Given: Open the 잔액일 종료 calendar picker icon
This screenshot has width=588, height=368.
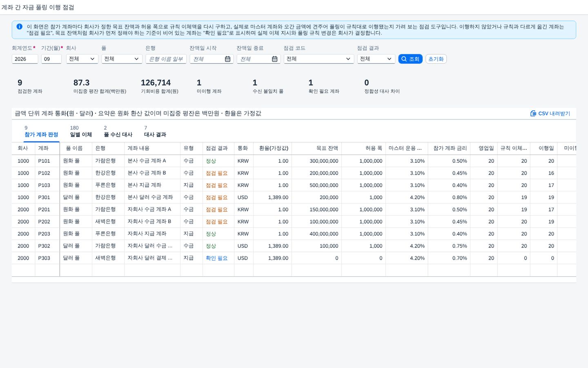Looking at the screenshot, I should (x=274, y=59).
